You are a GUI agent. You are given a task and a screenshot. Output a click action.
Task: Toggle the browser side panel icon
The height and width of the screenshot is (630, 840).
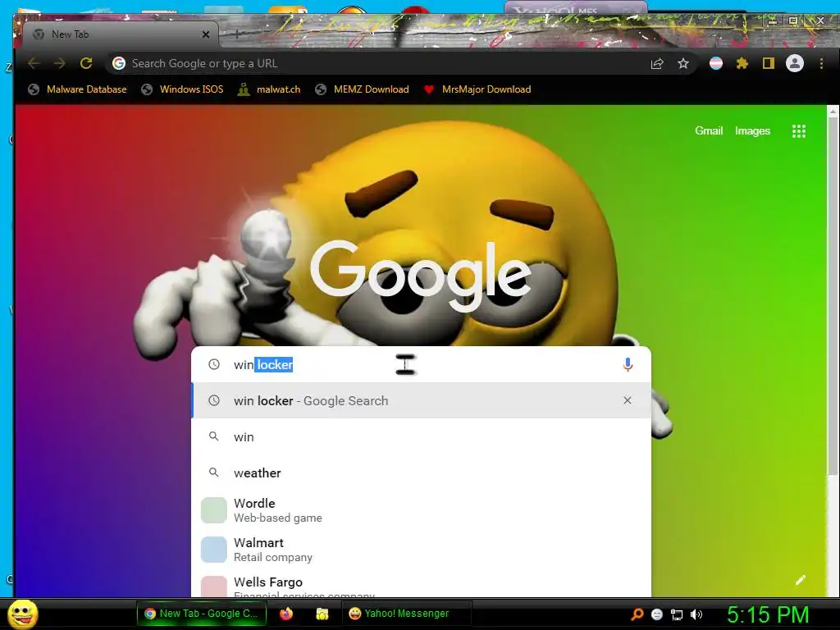(768, 64)
